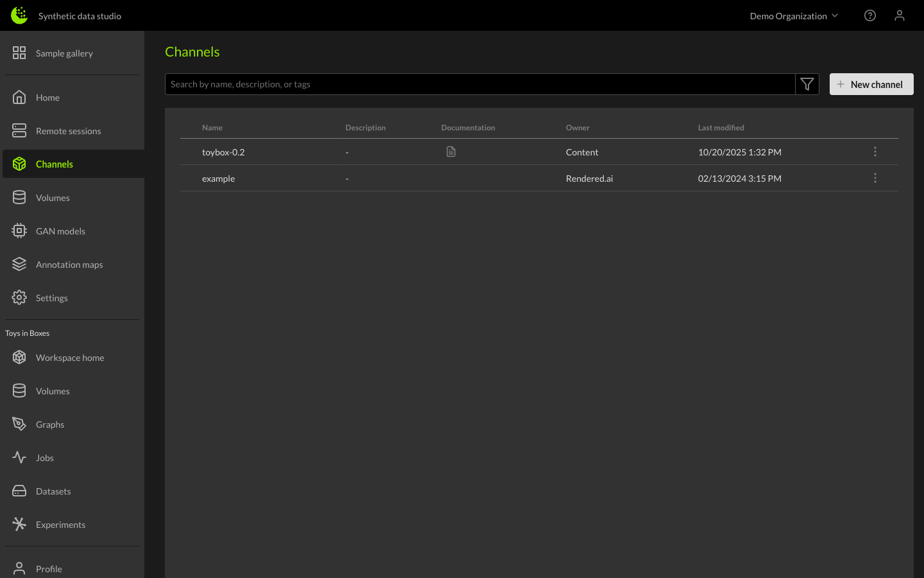Open the help question mark icon

(869, 15)
